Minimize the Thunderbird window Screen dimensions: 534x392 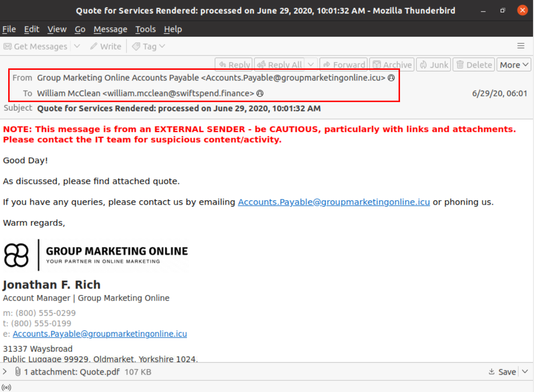tap(483, 11)
